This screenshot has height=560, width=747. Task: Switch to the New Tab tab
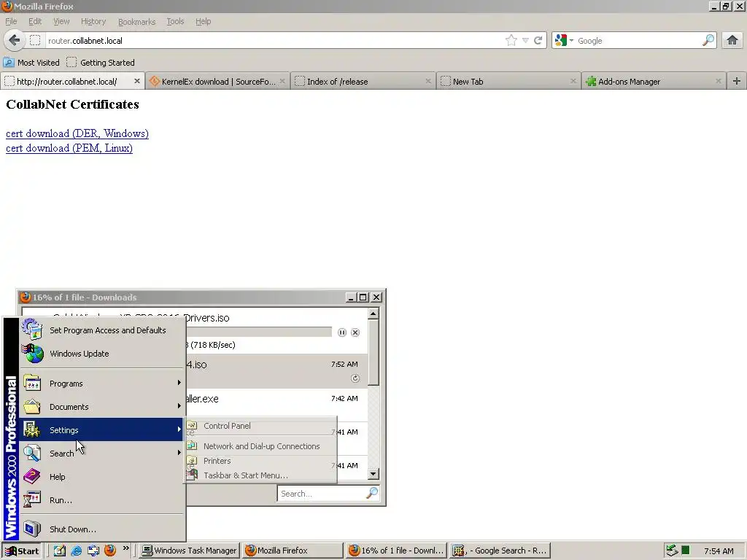[x=508, y=82]
